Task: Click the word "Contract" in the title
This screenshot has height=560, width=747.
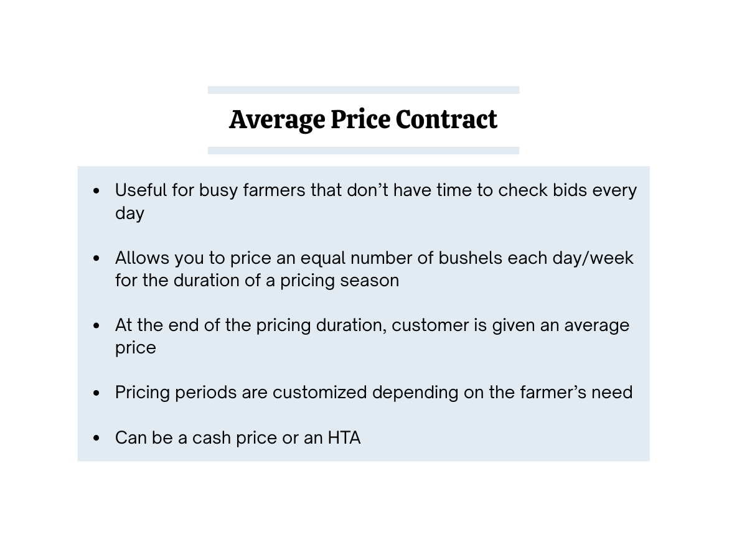Action: (x=446, y=119)
